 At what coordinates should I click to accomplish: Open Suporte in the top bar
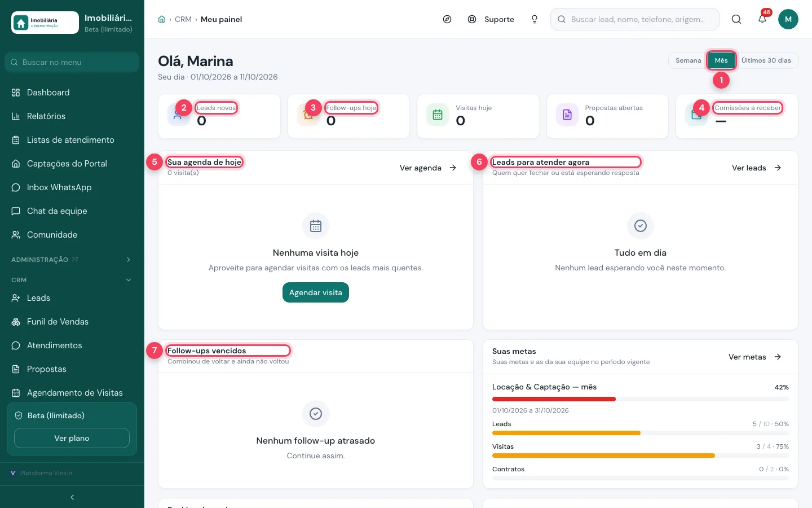[x=491, y=19]
